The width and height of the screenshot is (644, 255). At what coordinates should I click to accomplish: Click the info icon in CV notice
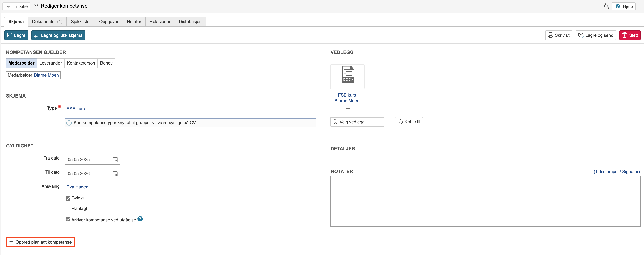click(x=69, y=123)
